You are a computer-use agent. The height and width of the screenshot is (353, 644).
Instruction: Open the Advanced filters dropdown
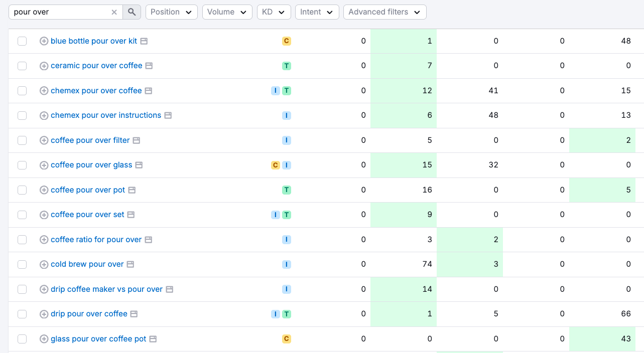tap(384, 12)
